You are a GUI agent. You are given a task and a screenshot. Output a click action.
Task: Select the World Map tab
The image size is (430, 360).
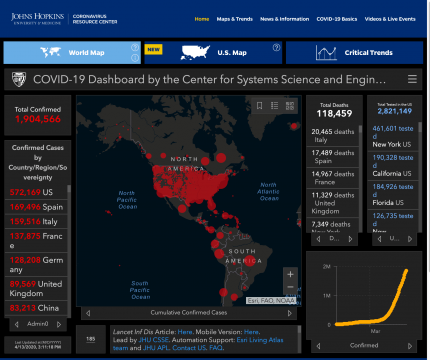(x=72, y=52)
